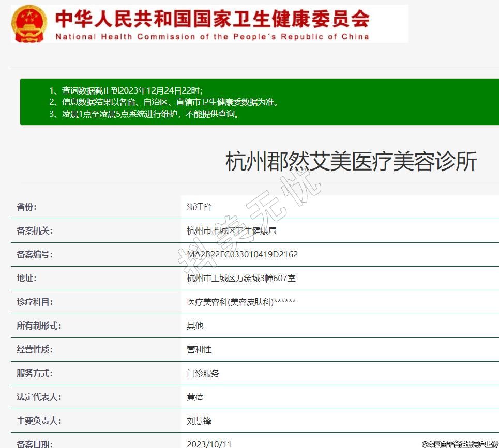Click the main person in charge 刘慧锋
This screenshot has height=448, width=499.
[199, 421]
